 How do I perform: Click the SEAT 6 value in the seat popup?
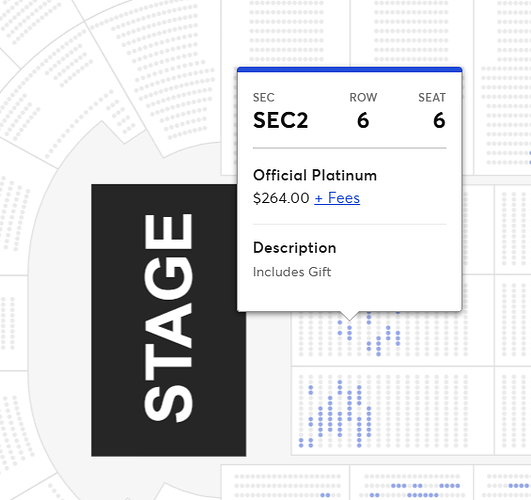(439, 120)
